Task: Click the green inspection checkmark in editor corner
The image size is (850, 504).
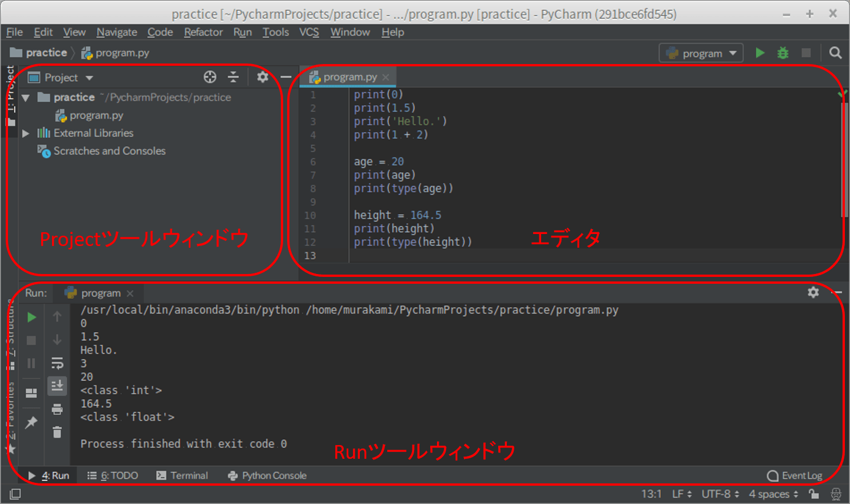Action: 843,93
